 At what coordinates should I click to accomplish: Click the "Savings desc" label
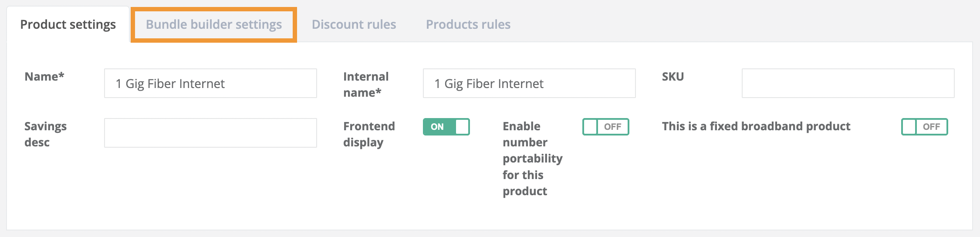pos(45,134)
